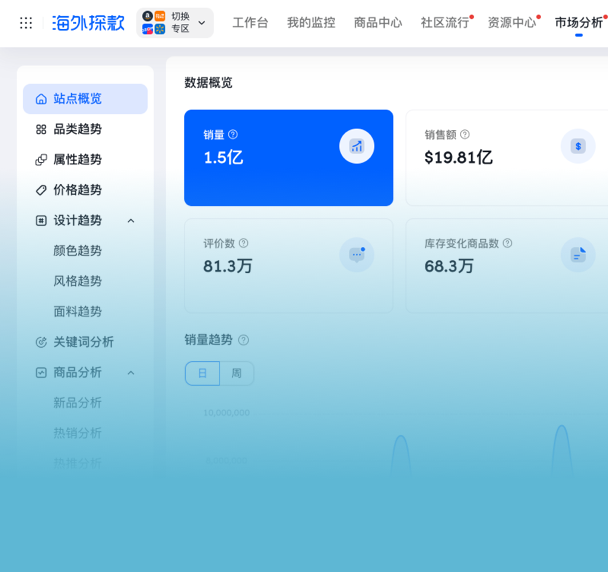Viewport: 608px width, 572px height.
Task: Click the growth chart icon in 销量 card
Action: pos(357,146)
